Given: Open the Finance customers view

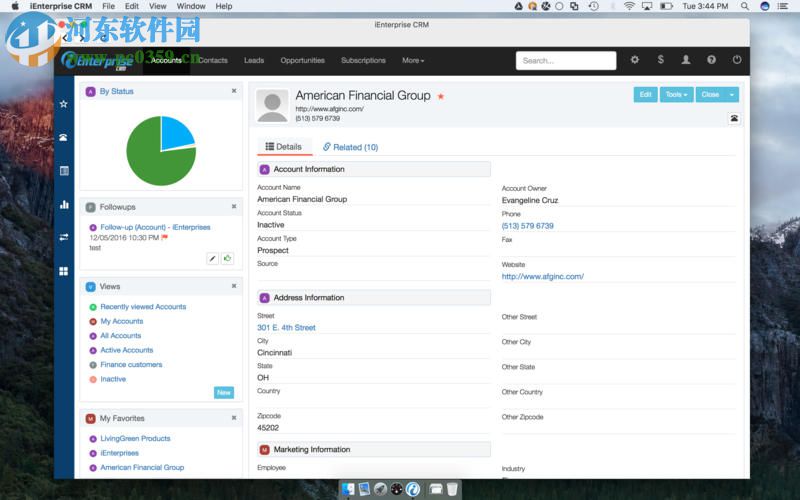Looking at the screenshot, I should point(131,364).
